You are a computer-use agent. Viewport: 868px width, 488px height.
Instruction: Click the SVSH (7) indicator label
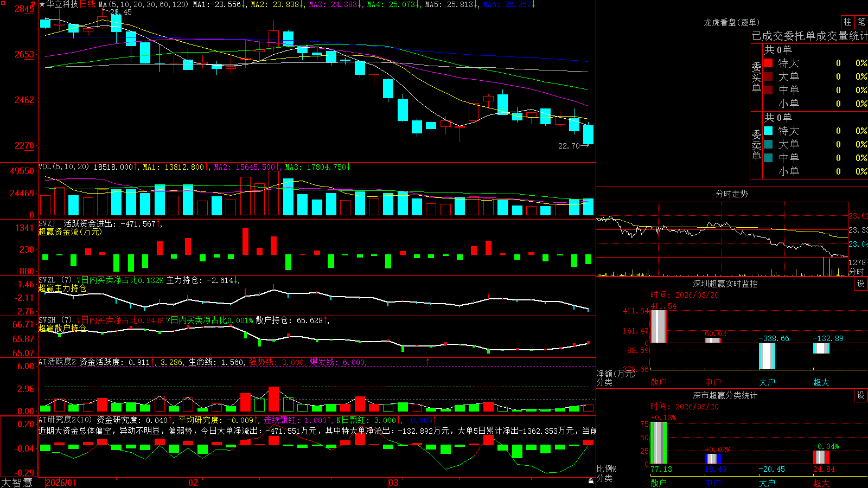(x=55, y=320)
